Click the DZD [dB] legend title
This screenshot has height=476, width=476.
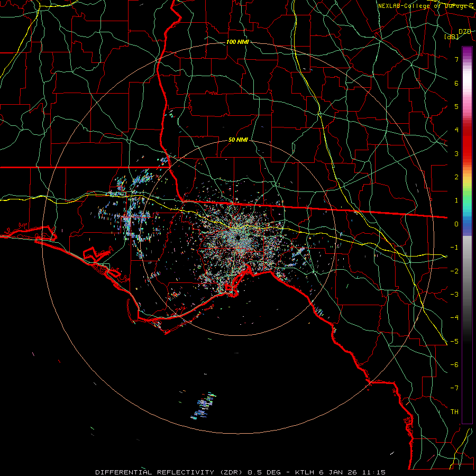[x=457, y=34]
